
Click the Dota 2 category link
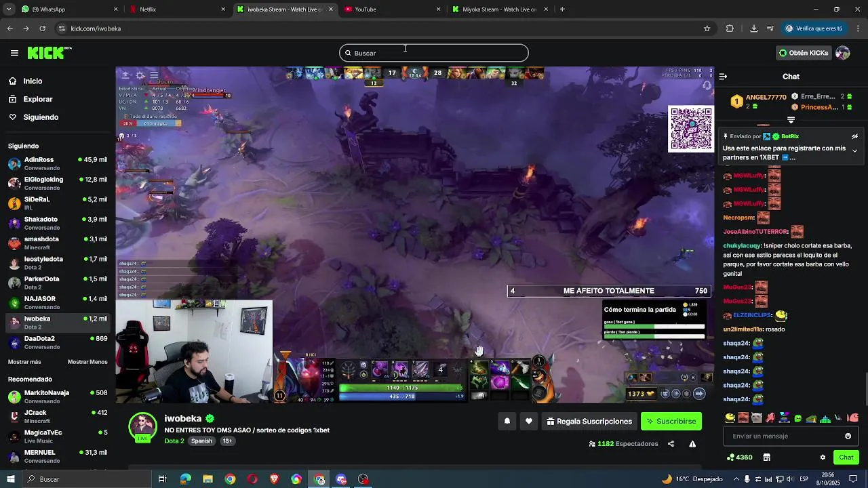point(174,441)
